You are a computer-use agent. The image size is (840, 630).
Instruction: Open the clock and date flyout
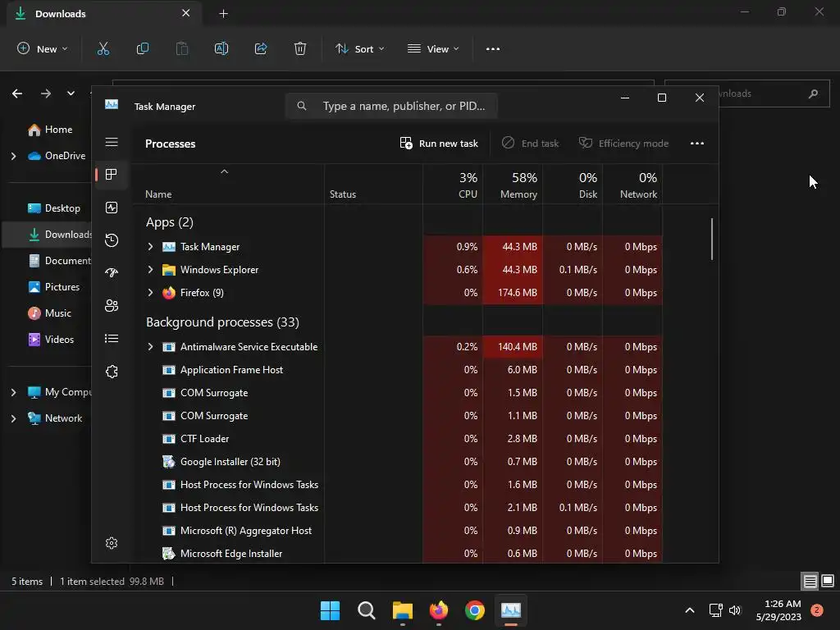click(778, 610)
